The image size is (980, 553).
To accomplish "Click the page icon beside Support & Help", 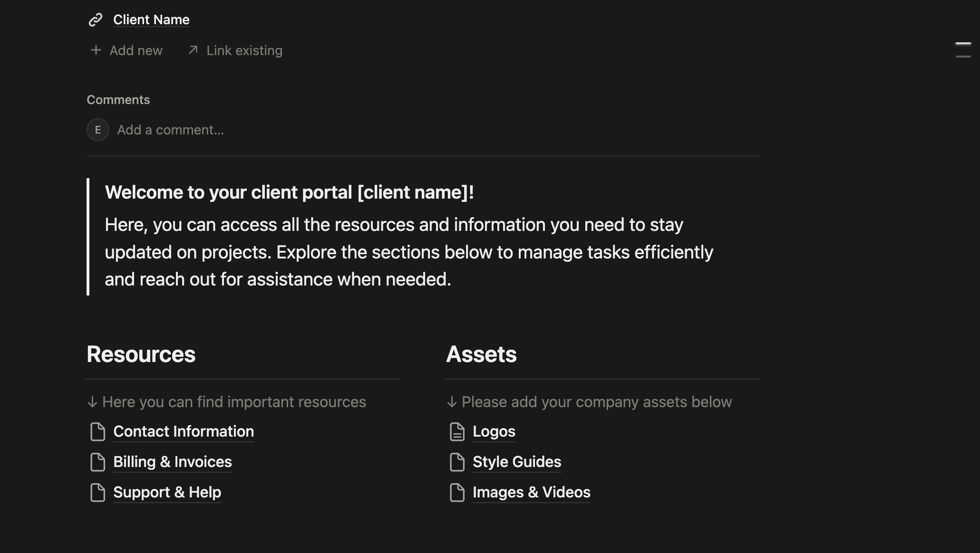I will coord(97,493).
